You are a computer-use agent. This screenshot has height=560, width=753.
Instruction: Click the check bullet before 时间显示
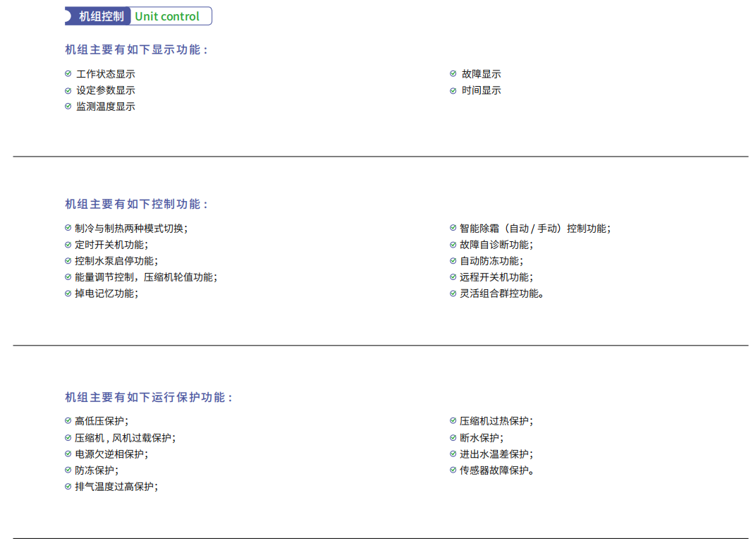(x=453, y=90)
